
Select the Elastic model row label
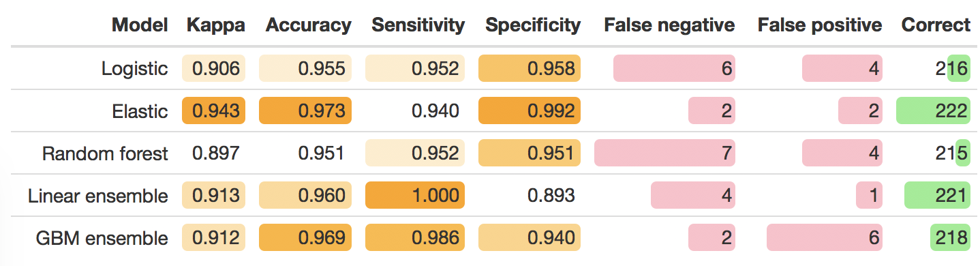point(140,111)
